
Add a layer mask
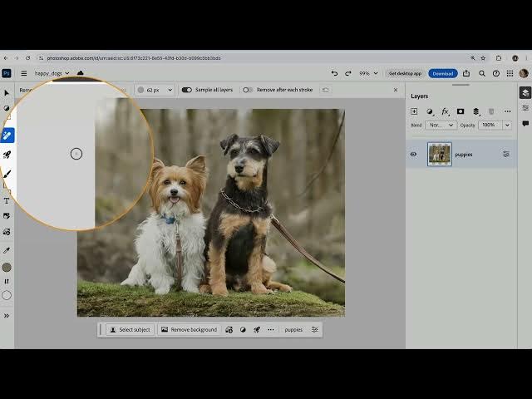coord(461,111)
